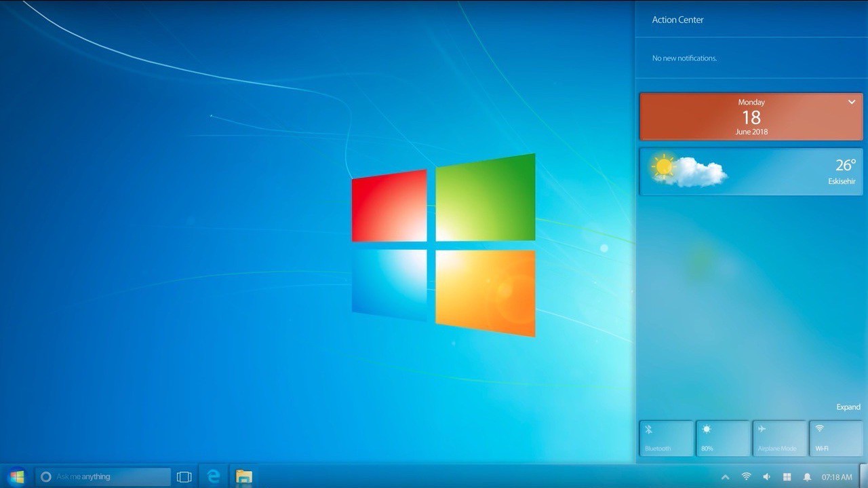Click the No new notifications text
The width and height of the screenshot is (868, 488).
coord(684,58)
